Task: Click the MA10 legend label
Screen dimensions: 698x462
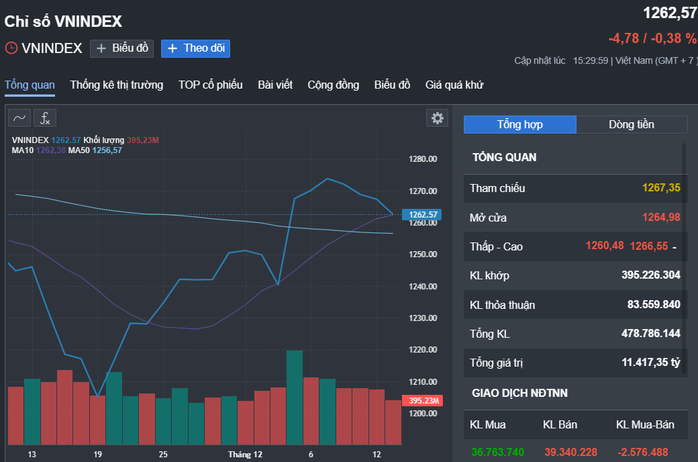Action: pyautogui.click(x=23, y=150)
